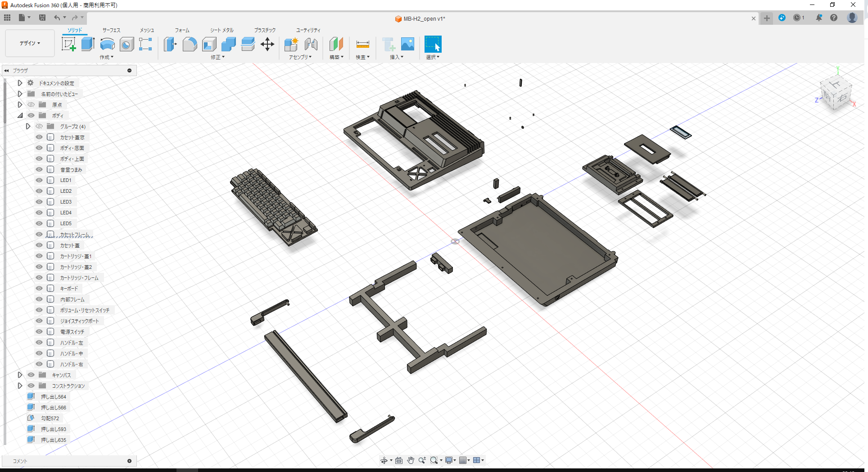This screenshot has height=472, width=868.
Task: Activate the Pan tool in the navigation bar
Action: [x=410, y=460]
